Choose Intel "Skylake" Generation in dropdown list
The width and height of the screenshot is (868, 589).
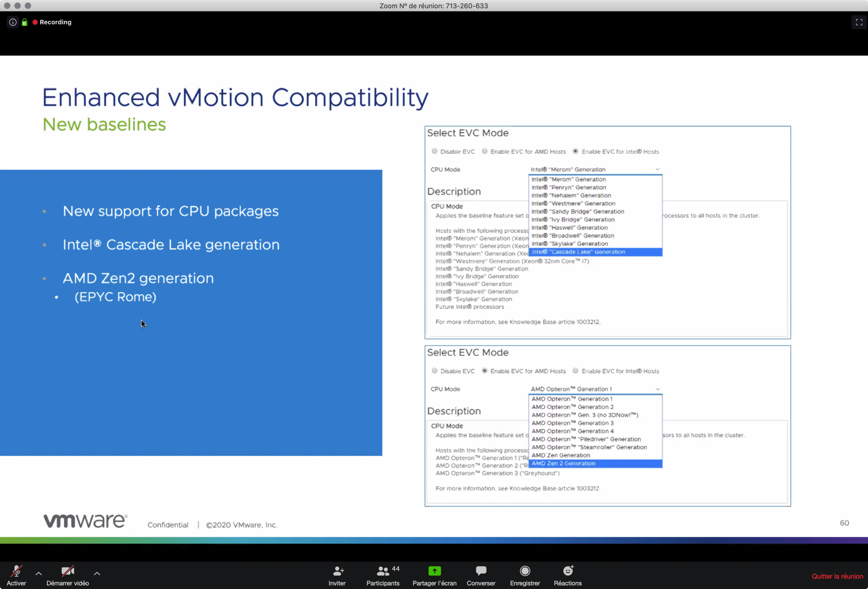coord(595,244)
